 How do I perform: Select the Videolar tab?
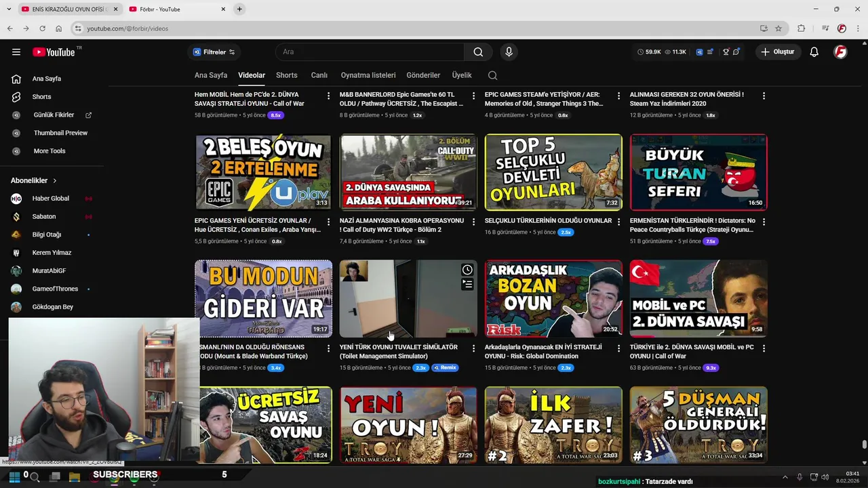252,75
